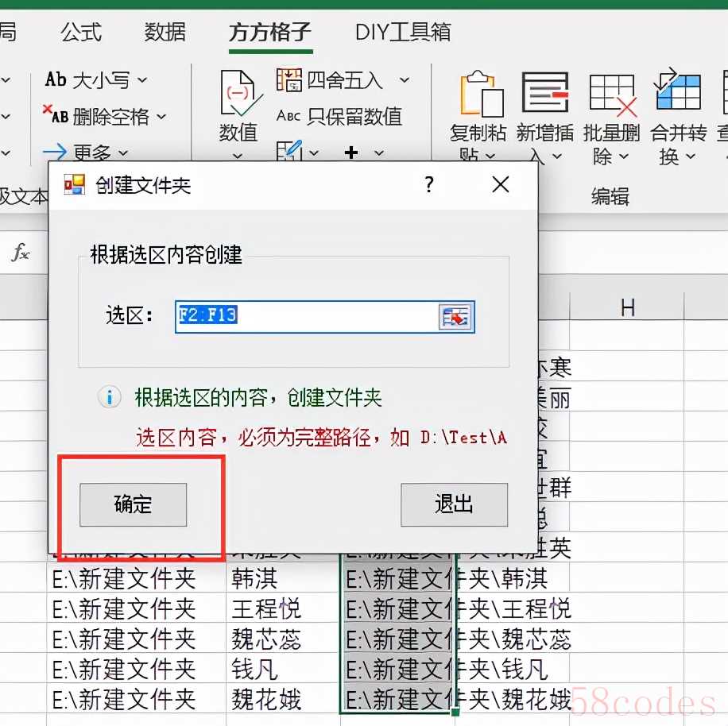This screenshot has width=728, height=726.
Task: Expand the 大小写 case dropdown
Action: [x=142, y=80]
